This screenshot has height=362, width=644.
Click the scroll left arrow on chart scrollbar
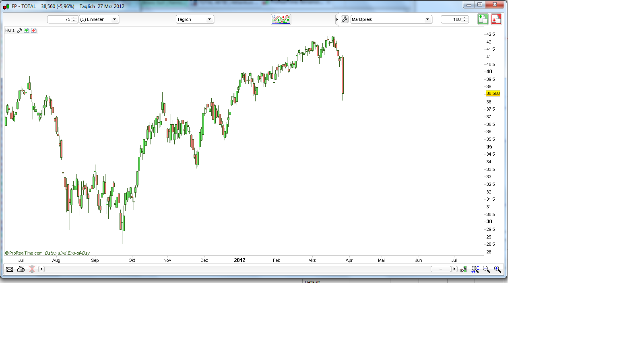click(x=41, y=269)
